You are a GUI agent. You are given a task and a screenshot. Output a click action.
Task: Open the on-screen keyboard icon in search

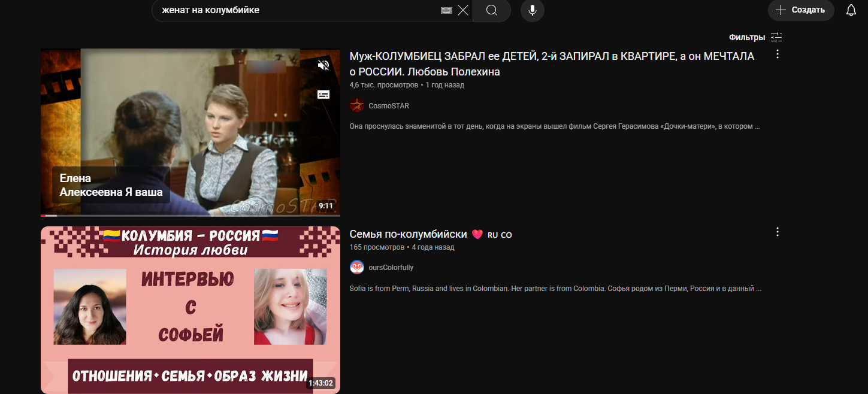pyautogui.click(x=446, y=10)
